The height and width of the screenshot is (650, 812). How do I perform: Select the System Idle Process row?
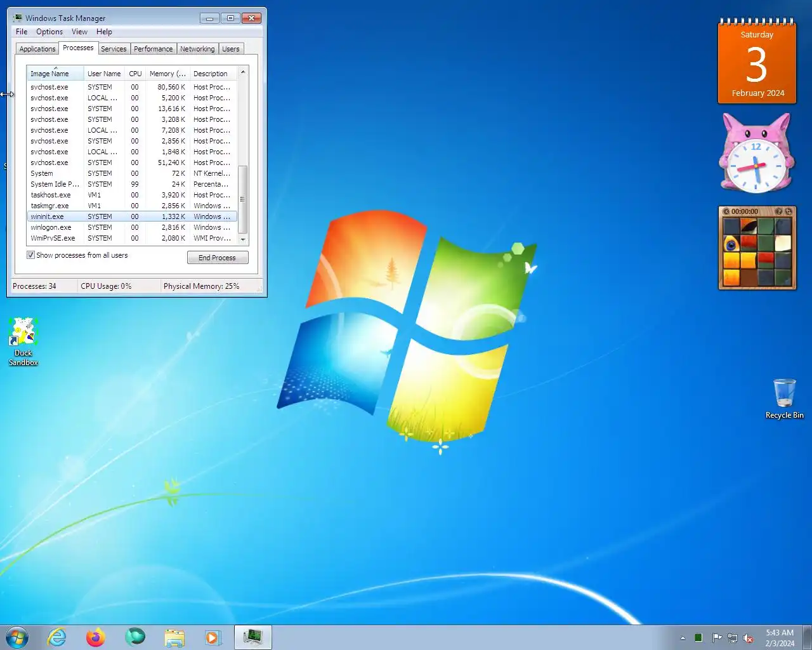click(x=132, y=184)
